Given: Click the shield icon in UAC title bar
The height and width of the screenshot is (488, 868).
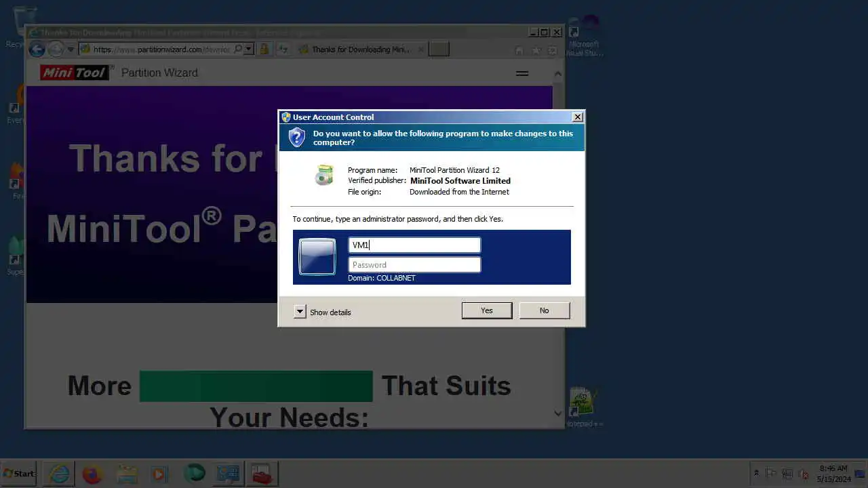Looking at the screenshot, I should (286, 117).
